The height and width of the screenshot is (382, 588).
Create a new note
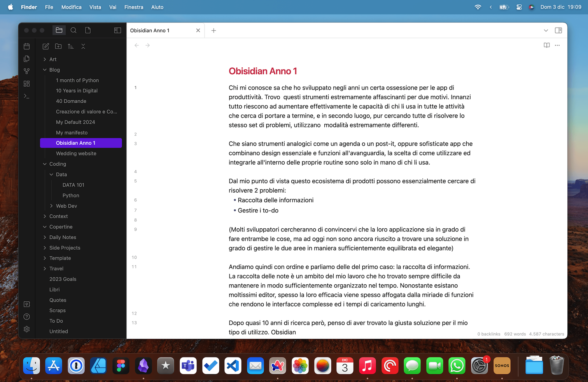click(46, 46)
